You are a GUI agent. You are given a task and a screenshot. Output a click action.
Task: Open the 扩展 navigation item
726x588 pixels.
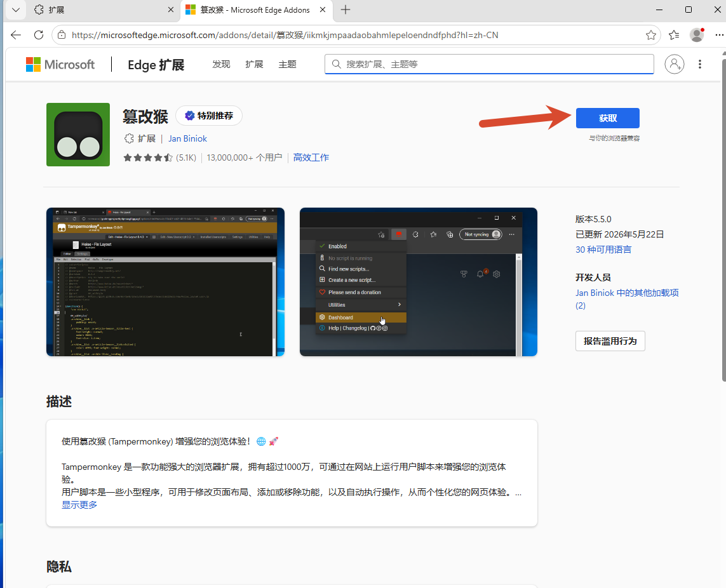[254, 64]
